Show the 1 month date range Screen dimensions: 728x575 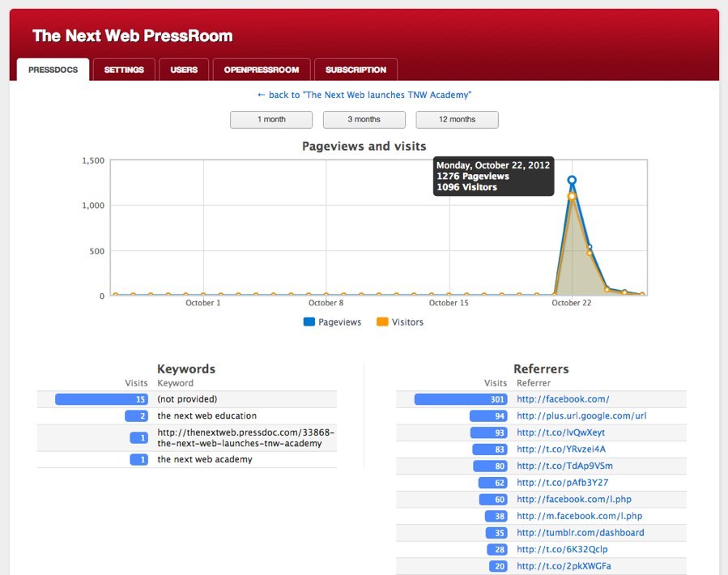271,120
